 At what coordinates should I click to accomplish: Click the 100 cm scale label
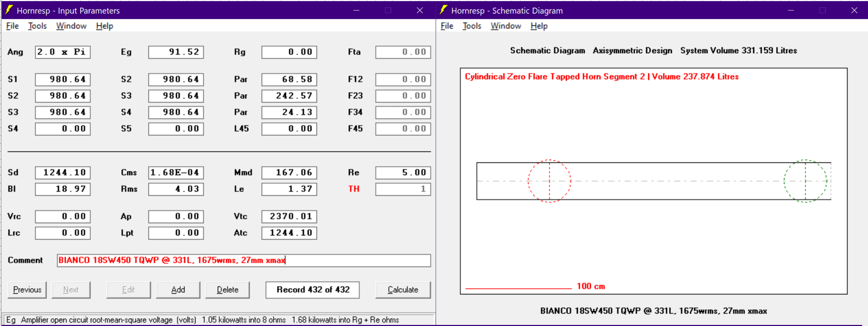[x=591, y=287]
